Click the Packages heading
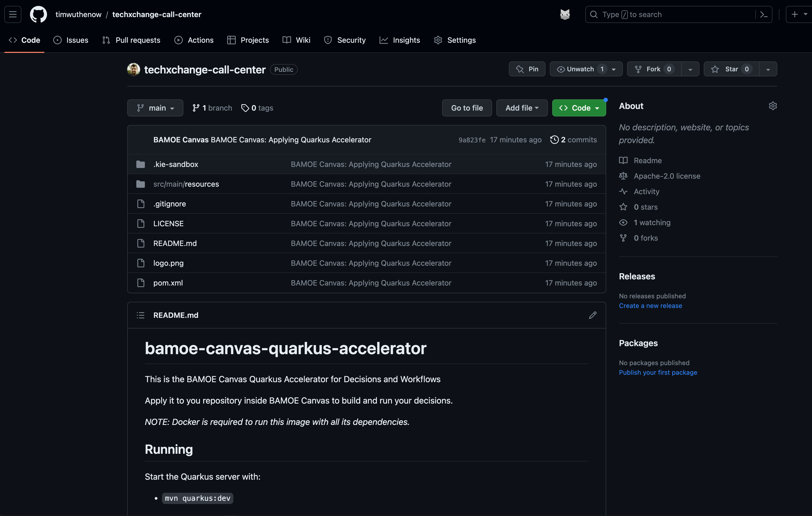Viewport: 812px width, 516px height. tap(638, 343)
